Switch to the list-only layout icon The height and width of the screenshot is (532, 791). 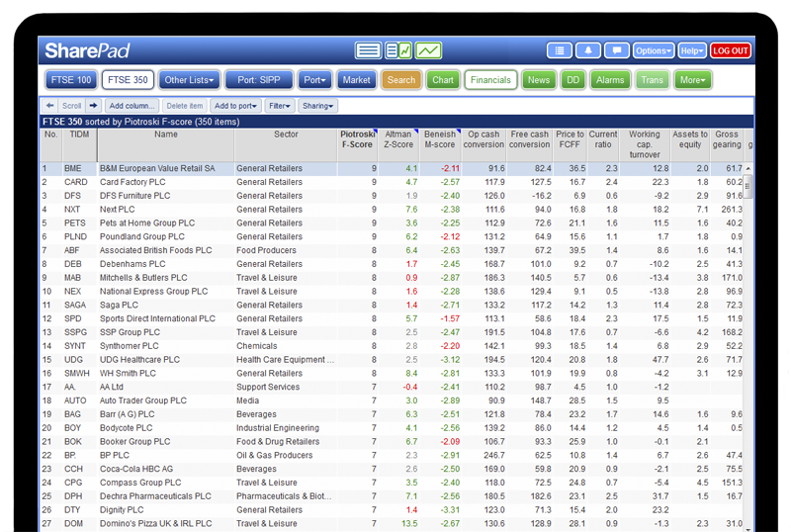tap(368, 50)
